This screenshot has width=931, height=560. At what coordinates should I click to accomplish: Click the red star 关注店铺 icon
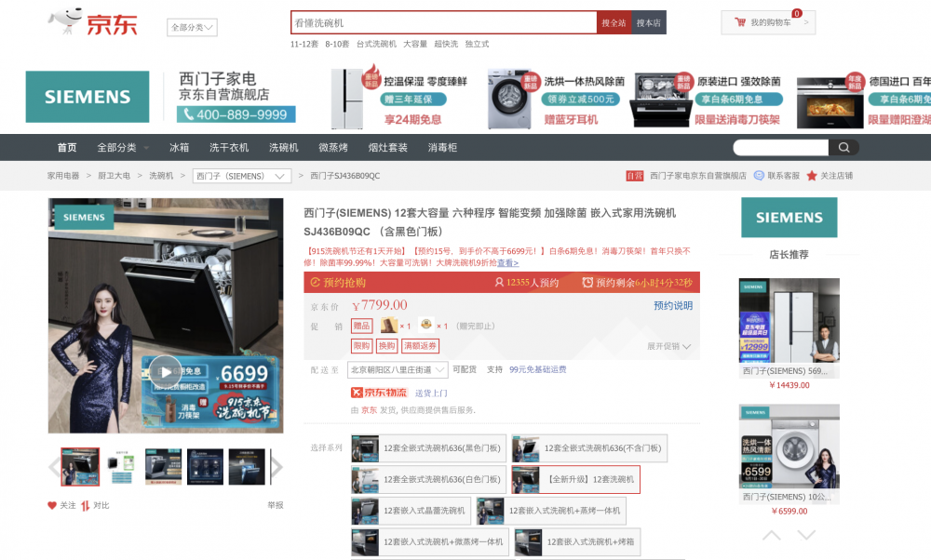tap(812, 176)
